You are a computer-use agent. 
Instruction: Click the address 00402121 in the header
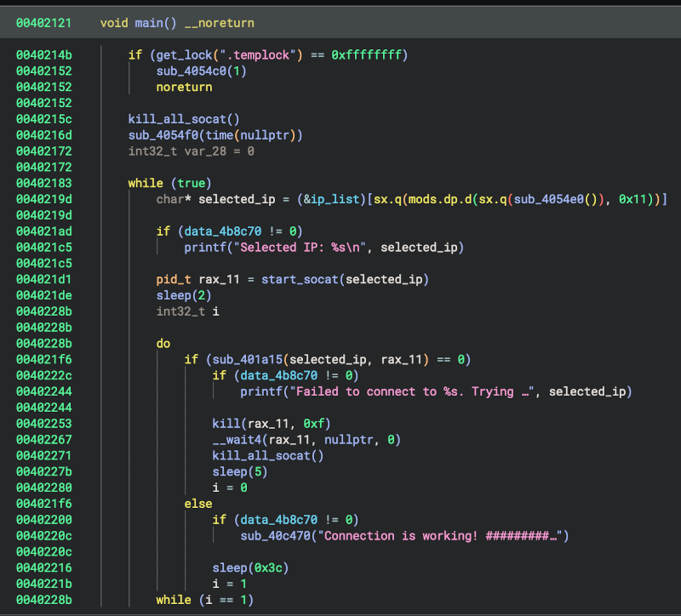(x=43, y=23)
